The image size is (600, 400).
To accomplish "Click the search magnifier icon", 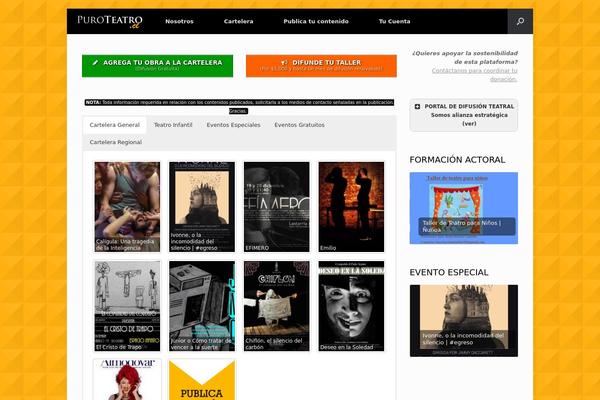I will [520, 21].
